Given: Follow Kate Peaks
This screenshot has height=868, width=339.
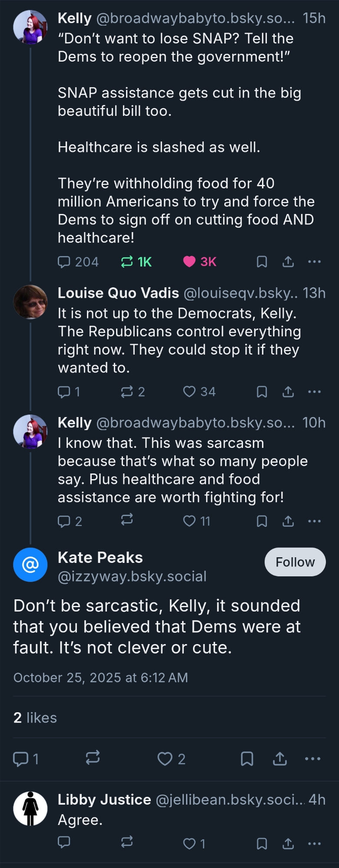Looking at the screenshot, I should coord(295,562).
